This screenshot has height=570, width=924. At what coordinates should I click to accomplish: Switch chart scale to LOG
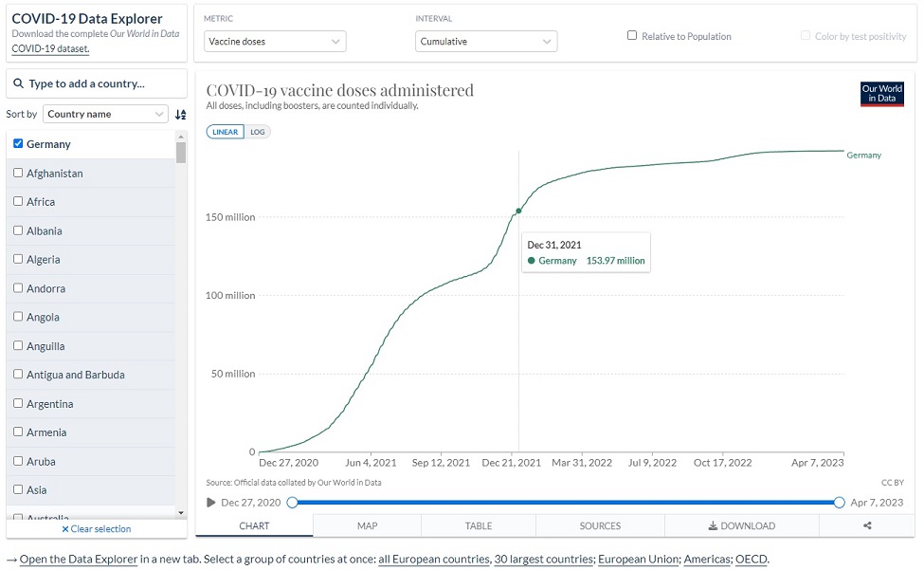point(258,132)
